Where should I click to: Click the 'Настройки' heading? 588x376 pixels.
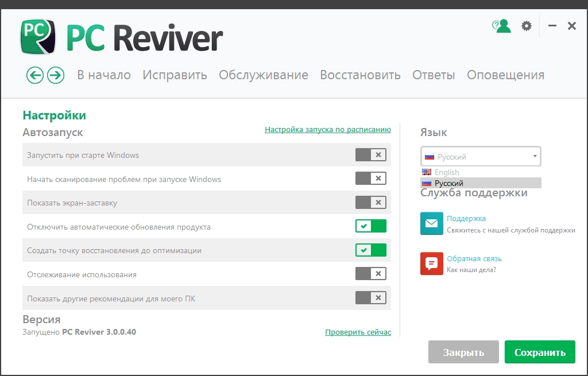coord(55,115)
